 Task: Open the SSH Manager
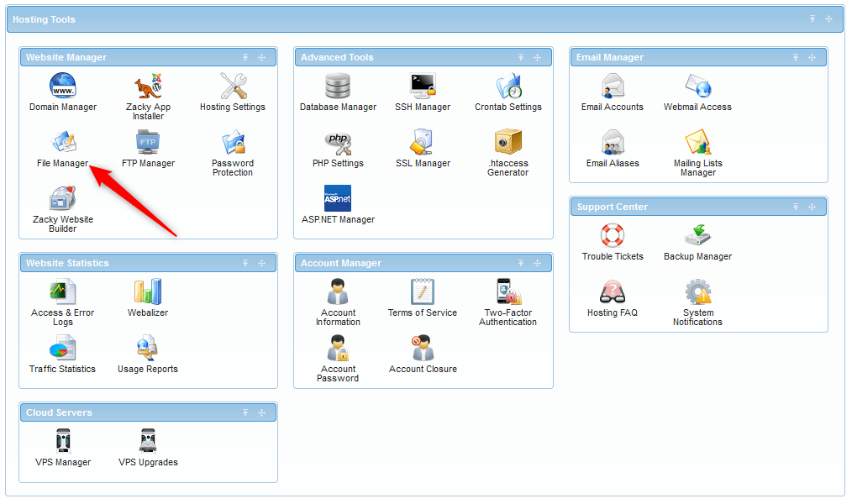point(423,84)
